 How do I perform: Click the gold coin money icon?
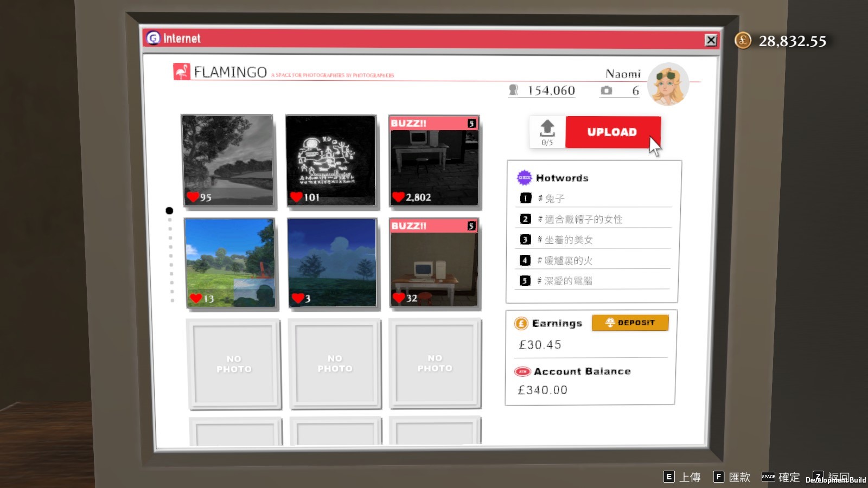[x=743, y=41]
